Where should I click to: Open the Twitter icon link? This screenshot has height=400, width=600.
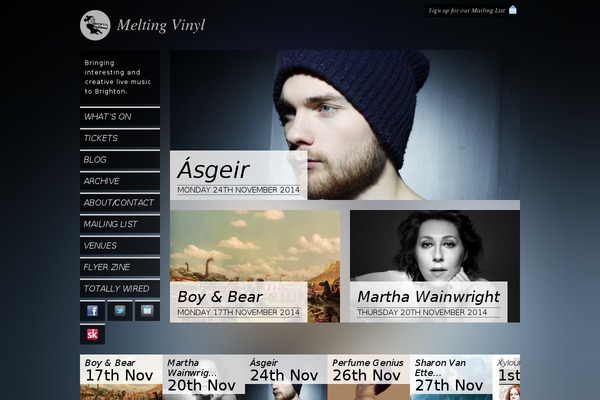[120, 310]
